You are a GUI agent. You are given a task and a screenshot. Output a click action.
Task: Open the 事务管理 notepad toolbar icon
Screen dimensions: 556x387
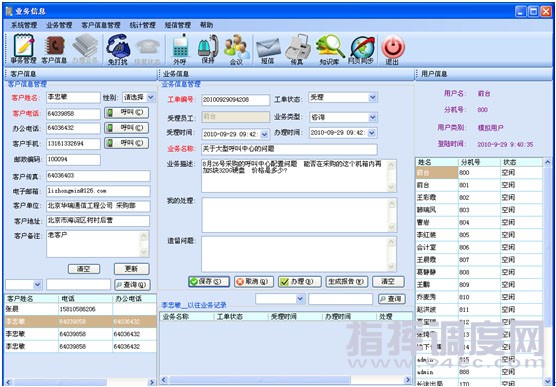23,49
